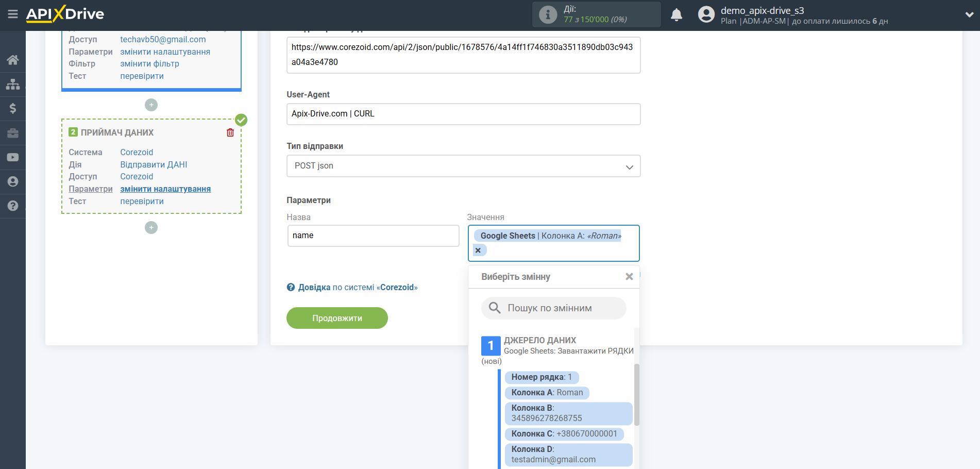980x469 pixels.
Task: Click the parameter name field
Action: 373,236
